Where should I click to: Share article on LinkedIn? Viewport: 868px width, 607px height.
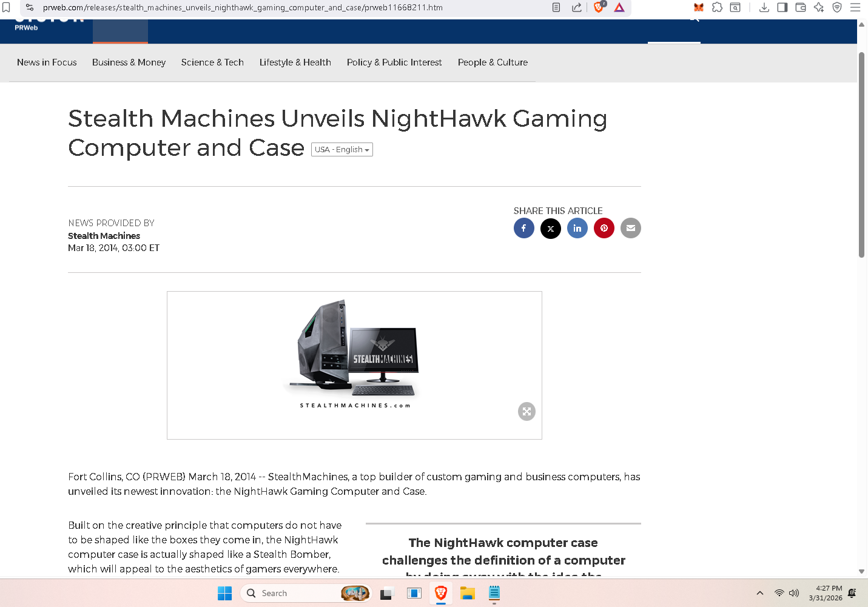point(577,228)
